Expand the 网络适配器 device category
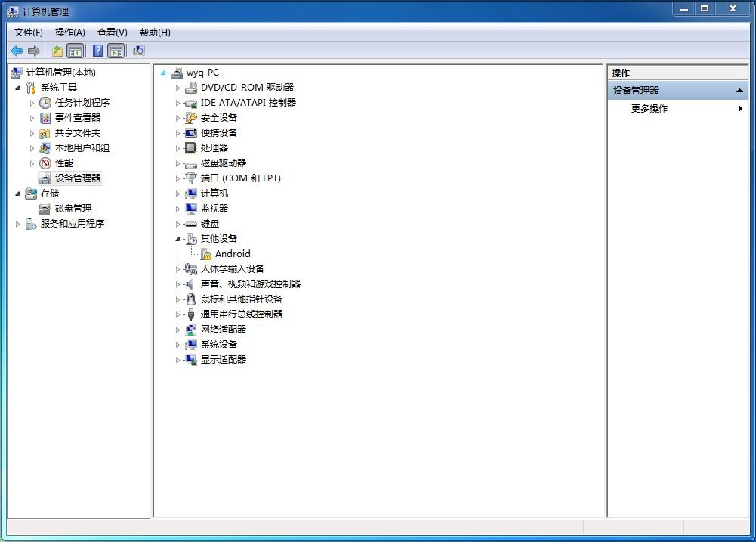The height and width of the screenshot is (542, 756). tap(178, 330)
